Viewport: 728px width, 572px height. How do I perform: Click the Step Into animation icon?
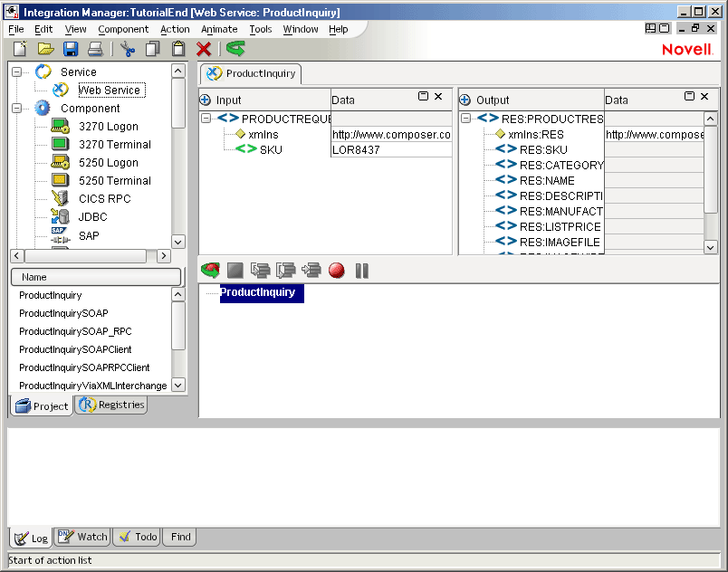[x=260, y=270]
